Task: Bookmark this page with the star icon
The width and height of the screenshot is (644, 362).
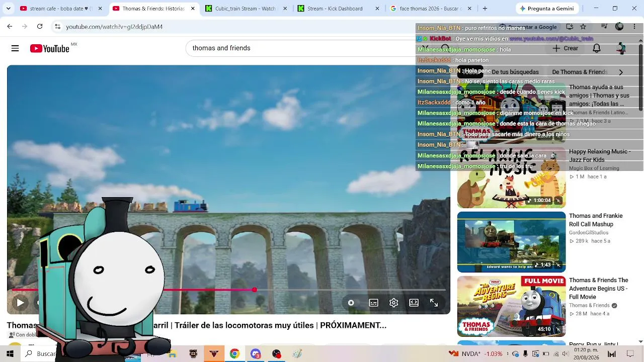Action: 583,27
